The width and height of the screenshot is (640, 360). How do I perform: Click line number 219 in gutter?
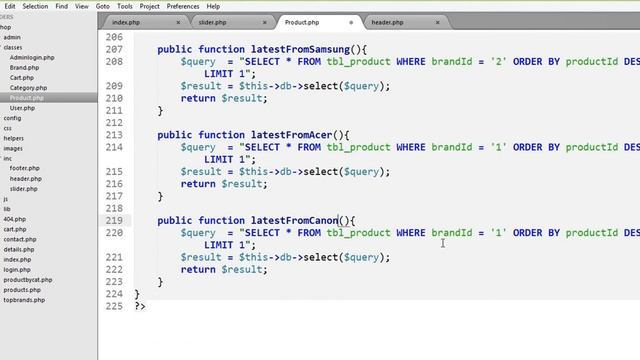pyautogui.click(x=114, y=221)
